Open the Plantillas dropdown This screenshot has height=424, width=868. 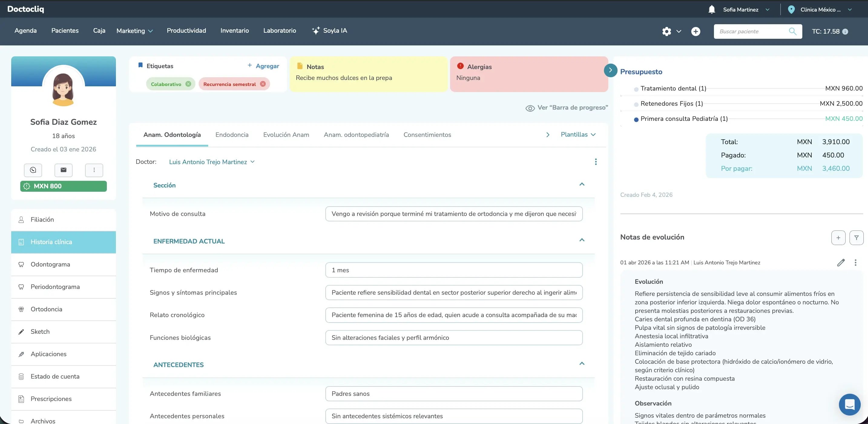click(578, 134)
